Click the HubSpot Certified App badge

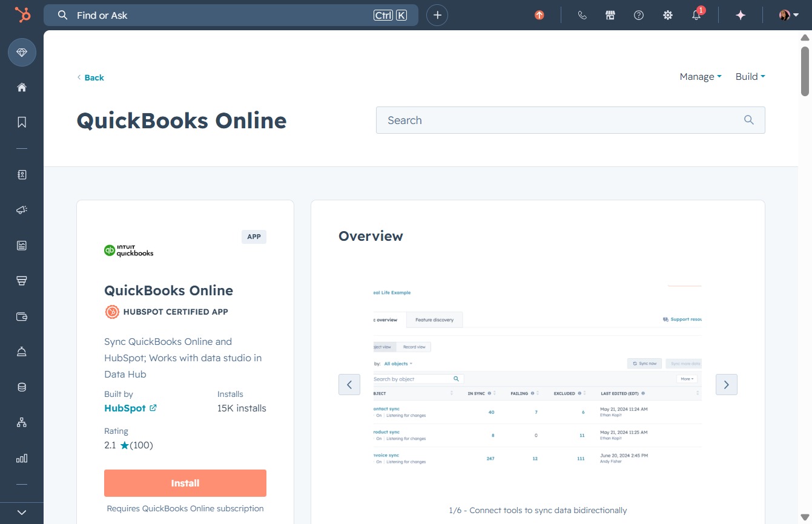[x=167, y=312]
